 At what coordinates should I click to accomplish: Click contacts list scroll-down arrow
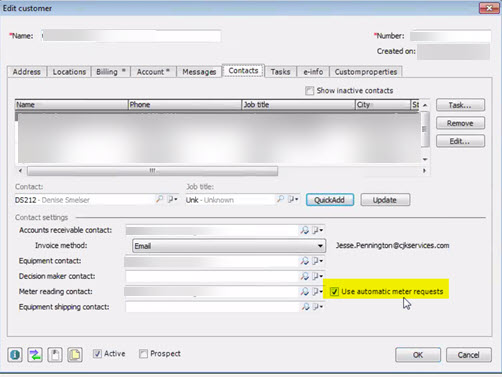click(425, 159)
